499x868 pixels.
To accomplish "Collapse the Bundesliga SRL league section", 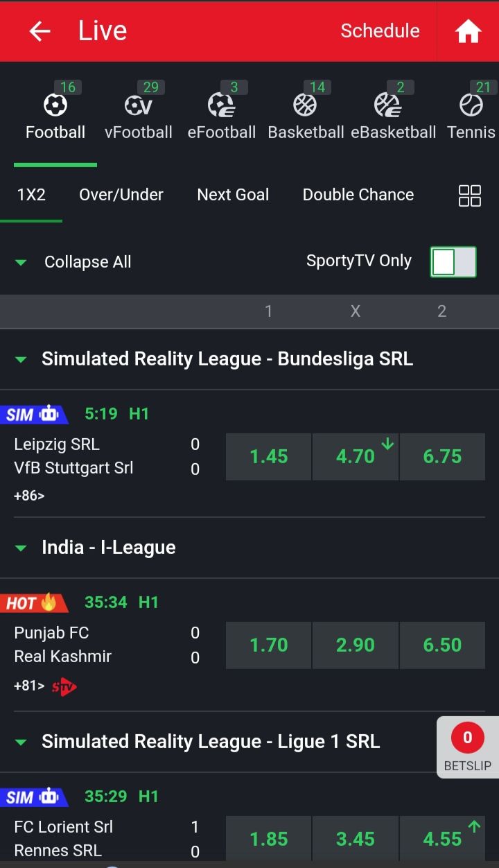I will tap(21, 359).
